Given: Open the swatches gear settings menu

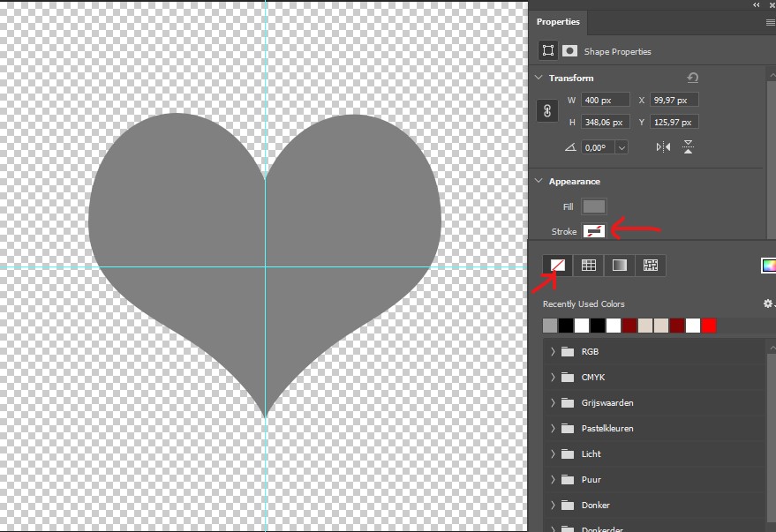Looking at the screenshot, I should coord(768,303).
